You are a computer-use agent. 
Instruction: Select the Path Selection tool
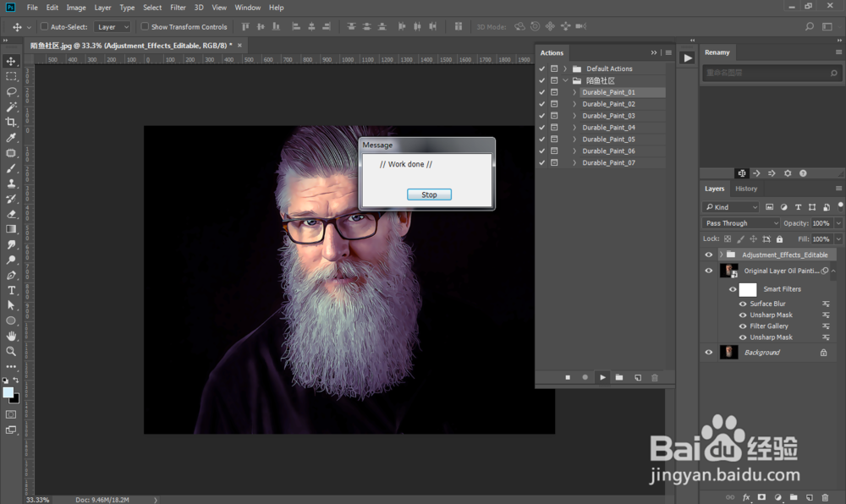tap(11, 305)
